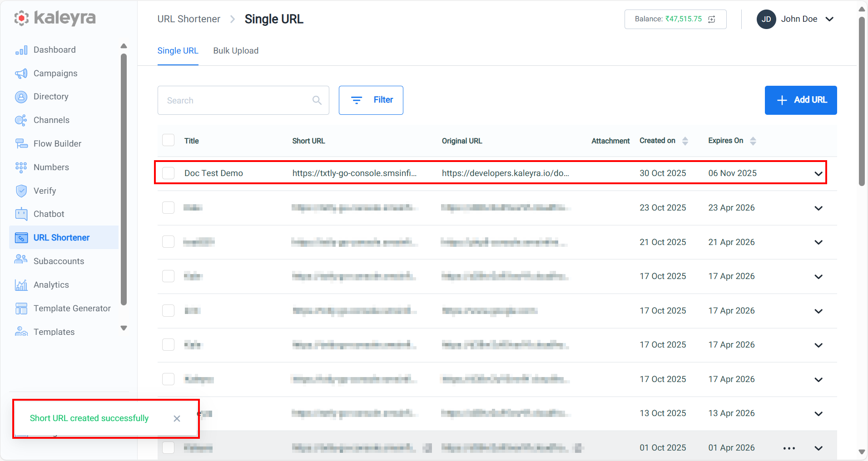Open the Campaigns megaphone icon

pos(21,74)
